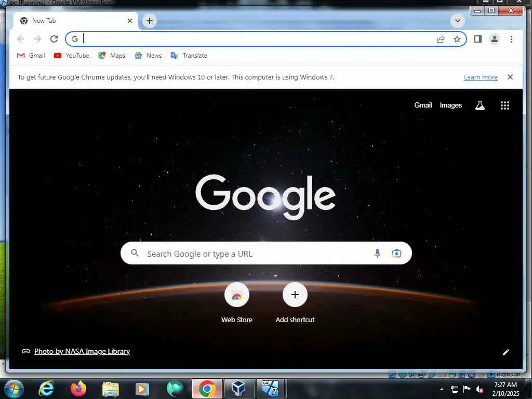Open the Chrome profile avatar
Screen dimensions: 532x399
click(495, 39)
